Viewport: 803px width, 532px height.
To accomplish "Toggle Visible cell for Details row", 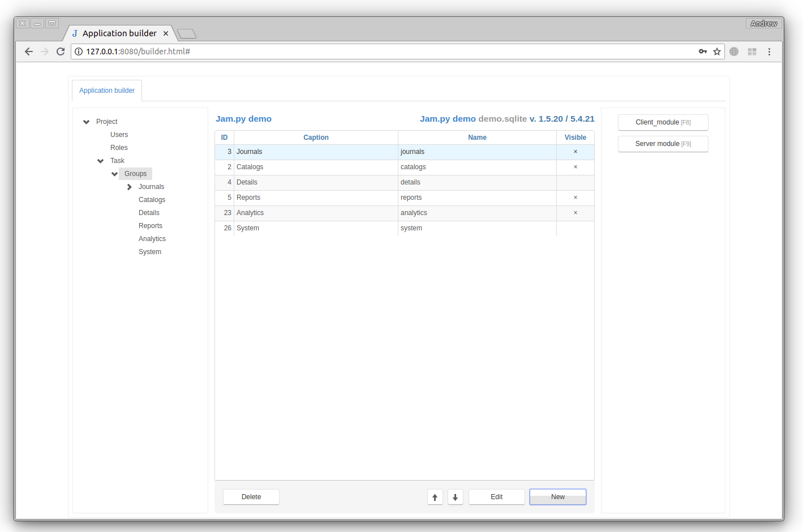I will [x=576, y=182].
